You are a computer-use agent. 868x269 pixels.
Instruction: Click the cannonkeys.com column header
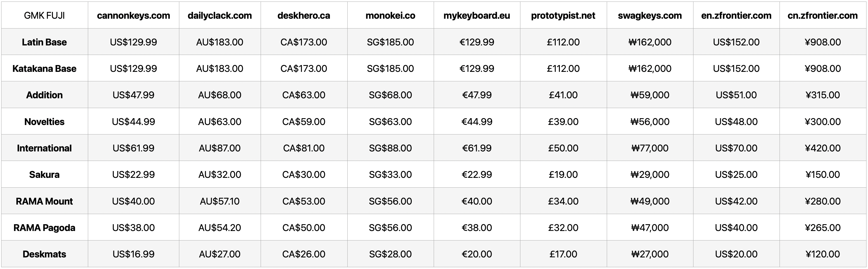pos(133,15)
